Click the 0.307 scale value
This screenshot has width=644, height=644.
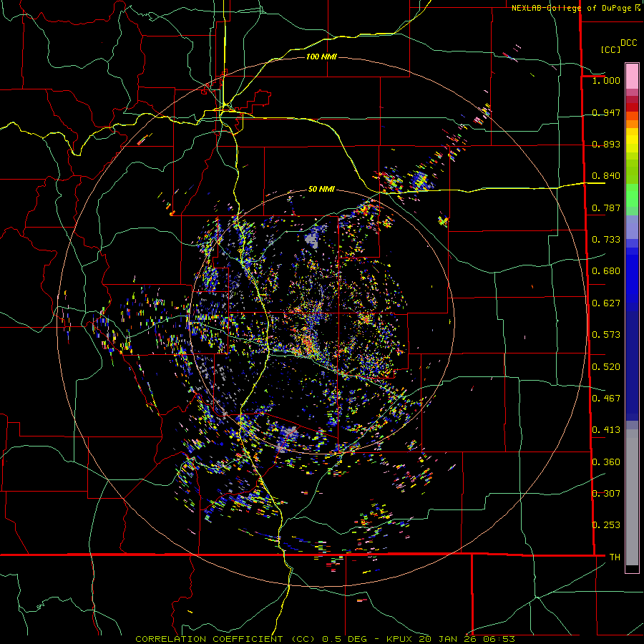[606, 494]
